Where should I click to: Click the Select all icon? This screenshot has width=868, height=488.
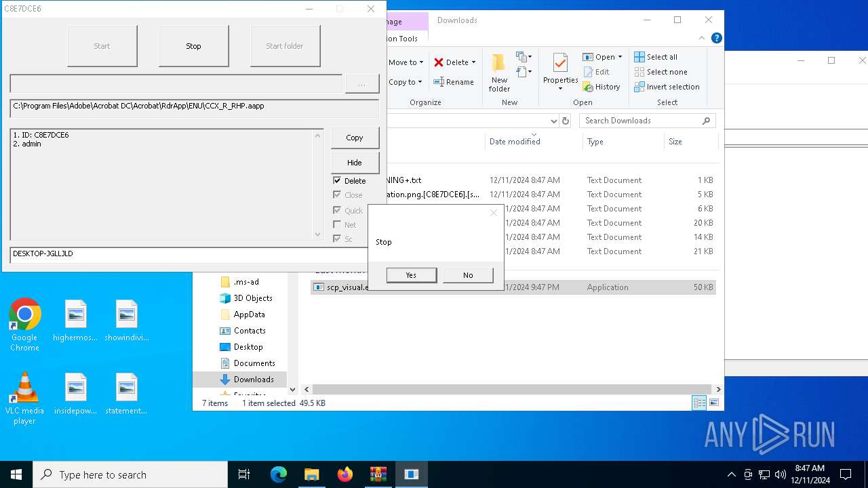tap(639, 57)
